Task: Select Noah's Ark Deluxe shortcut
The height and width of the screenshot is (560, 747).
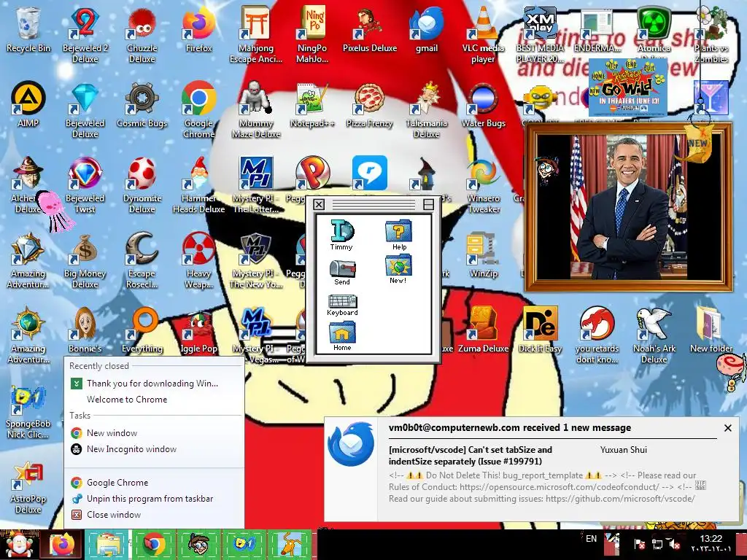Action: (654, 334)
